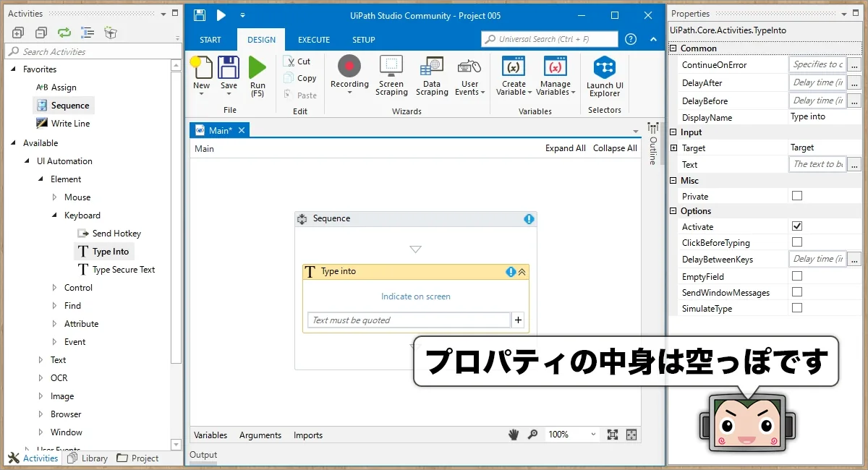Click ellipsis button for Text property
The width and height of the screenshot is (868, 470).
(x=854, y=165)
